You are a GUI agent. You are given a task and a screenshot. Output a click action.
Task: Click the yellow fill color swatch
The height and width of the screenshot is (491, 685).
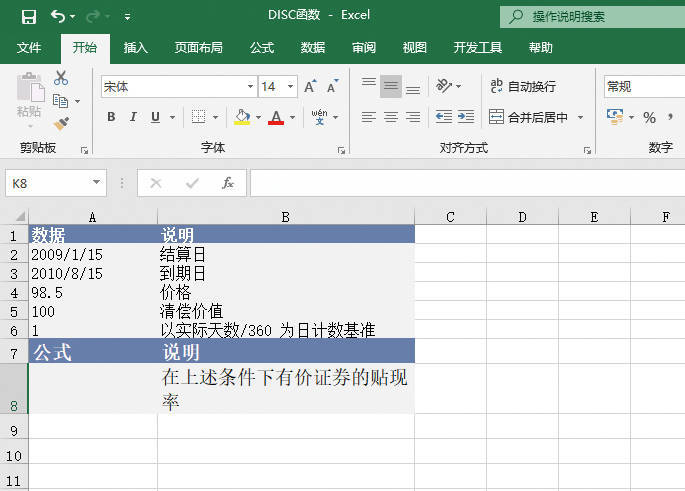click(241, 117)
